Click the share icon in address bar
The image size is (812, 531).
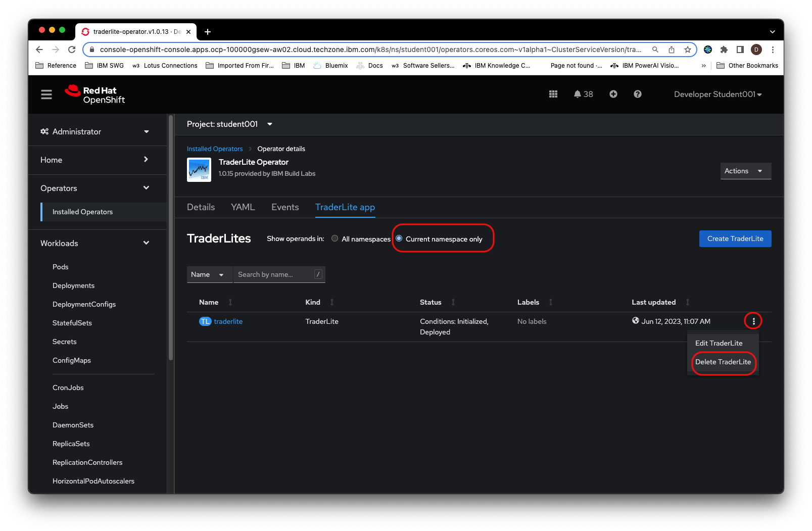(672, 50)
